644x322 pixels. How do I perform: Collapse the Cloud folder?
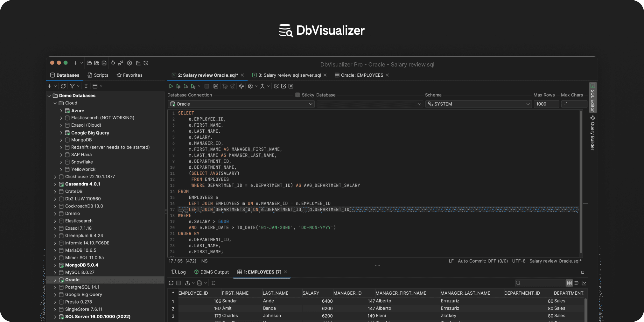55,103
